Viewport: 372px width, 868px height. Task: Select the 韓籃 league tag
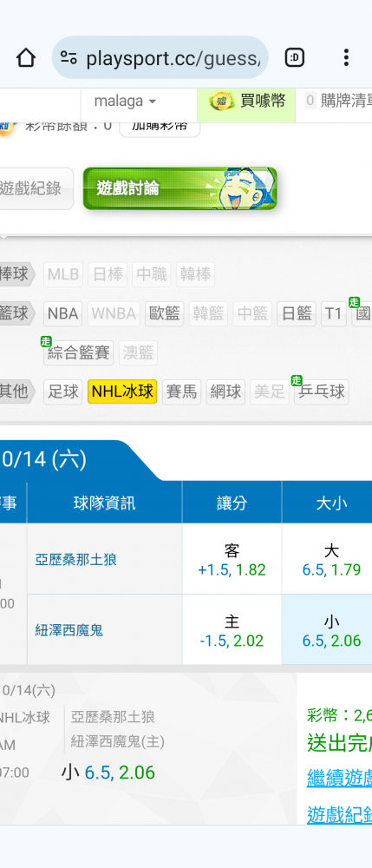point(208,314)
